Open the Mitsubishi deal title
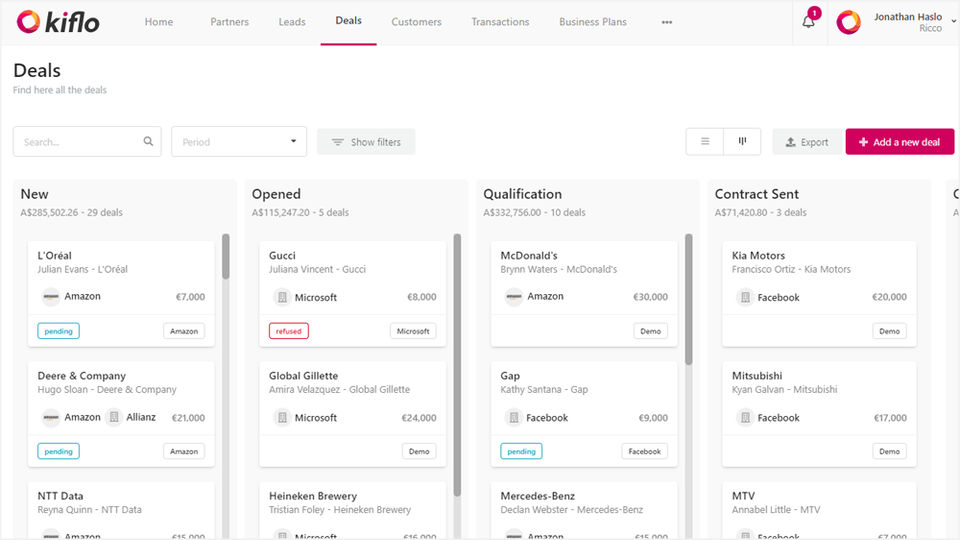The width and height of the screenshot is (960, 540). (757, 375)
